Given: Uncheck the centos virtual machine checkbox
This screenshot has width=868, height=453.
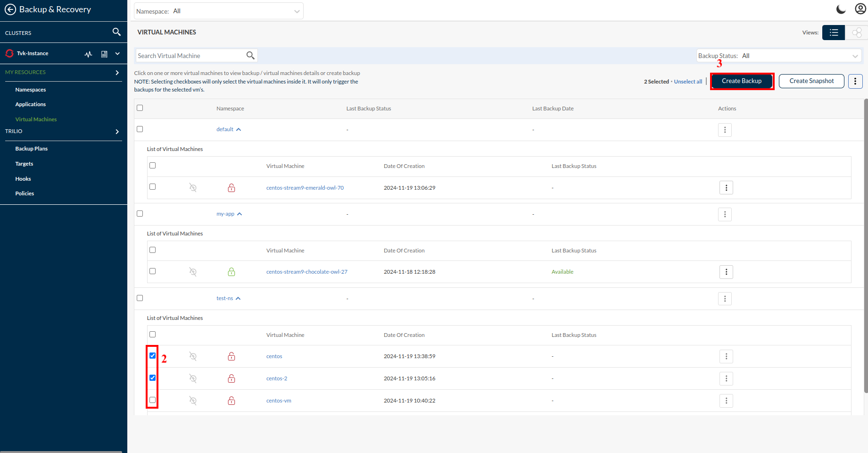Looking at the screenshot, I should click(x=152, y=356).
